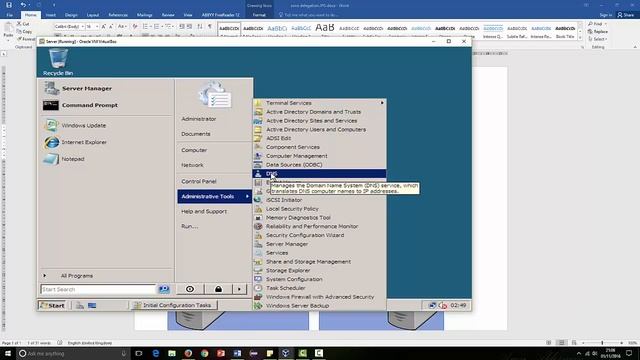The image size is (640, 360).
Task: Click Word Undo icon
Action: coord(23,5)
